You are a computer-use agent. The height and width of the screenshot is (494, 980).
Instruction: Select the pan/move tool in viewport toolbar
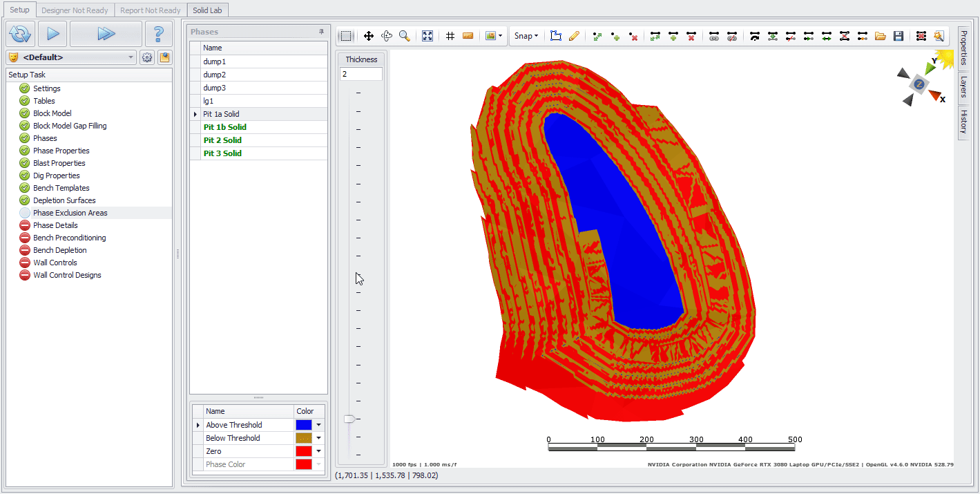point(369,36)
